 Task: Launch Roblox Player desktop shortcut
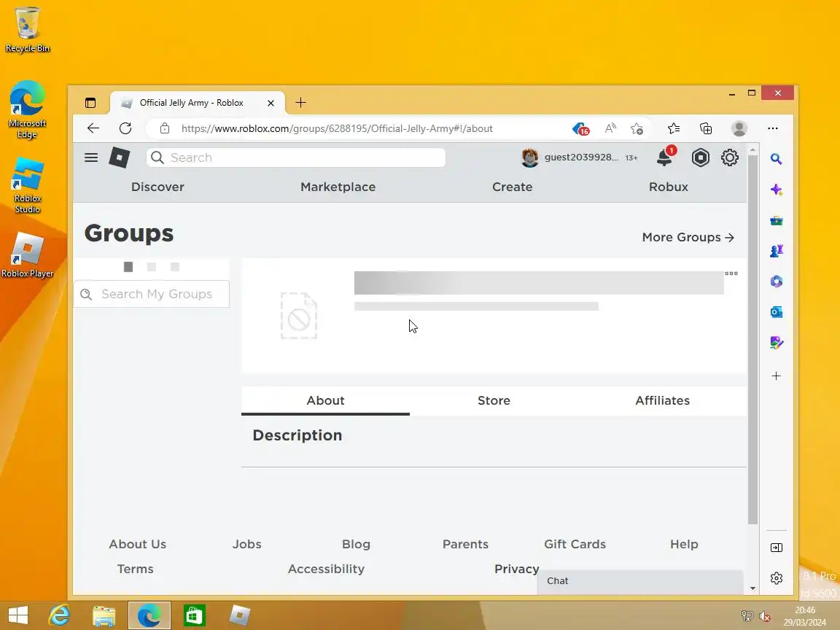27,255
